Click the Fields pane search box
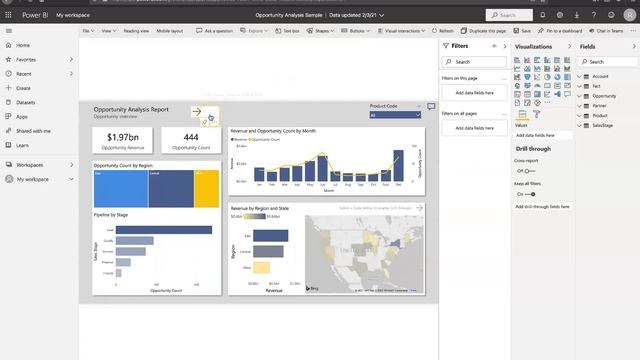 click(x=608, y=62)
